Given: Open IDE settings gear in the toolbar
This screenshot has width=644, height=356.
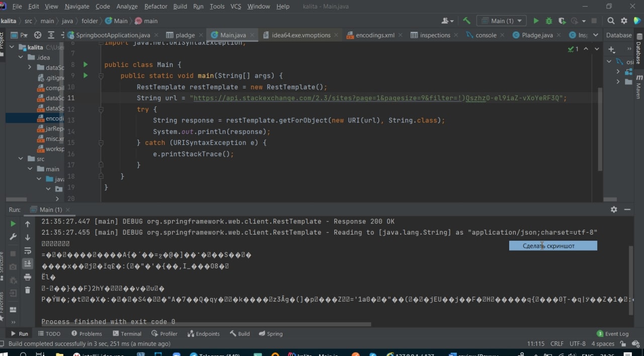Looking at the screenshot, I should click(x=624, y=21).
